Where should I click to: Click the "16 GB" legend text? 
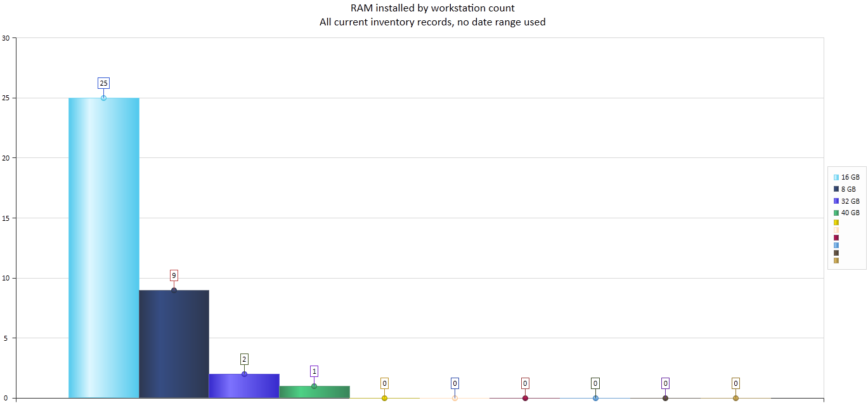(850, 178)
